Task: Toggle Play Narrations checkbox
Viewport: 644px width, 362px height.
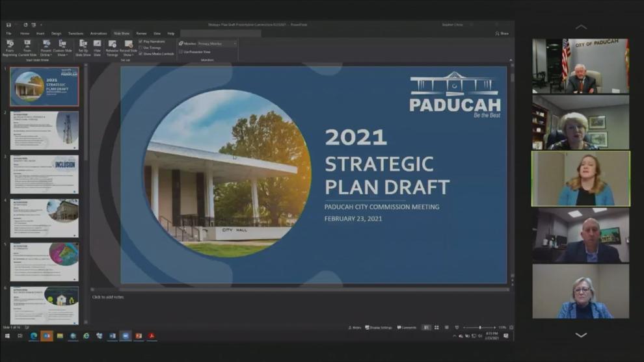Action: 141,42
